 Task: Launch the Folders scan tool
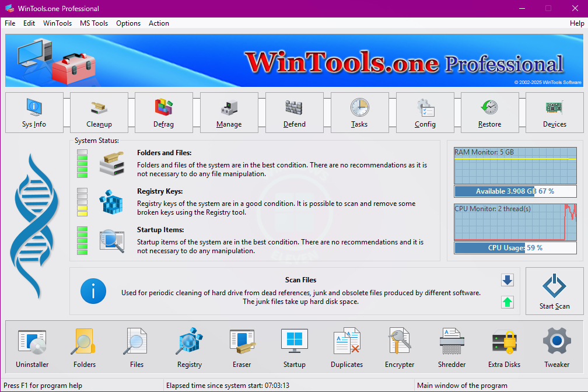pos(85,348)
